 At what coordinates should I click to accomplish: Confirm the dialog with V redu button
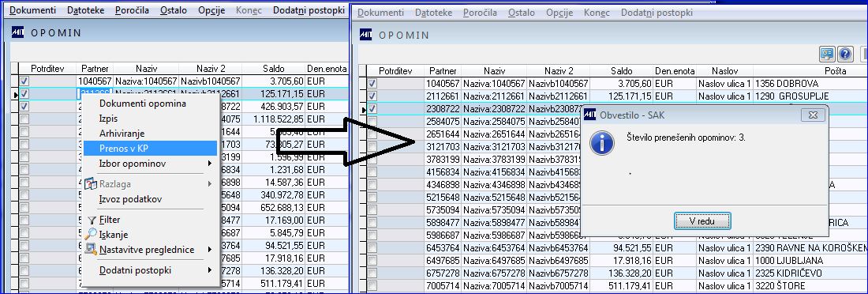coord(702,220)
